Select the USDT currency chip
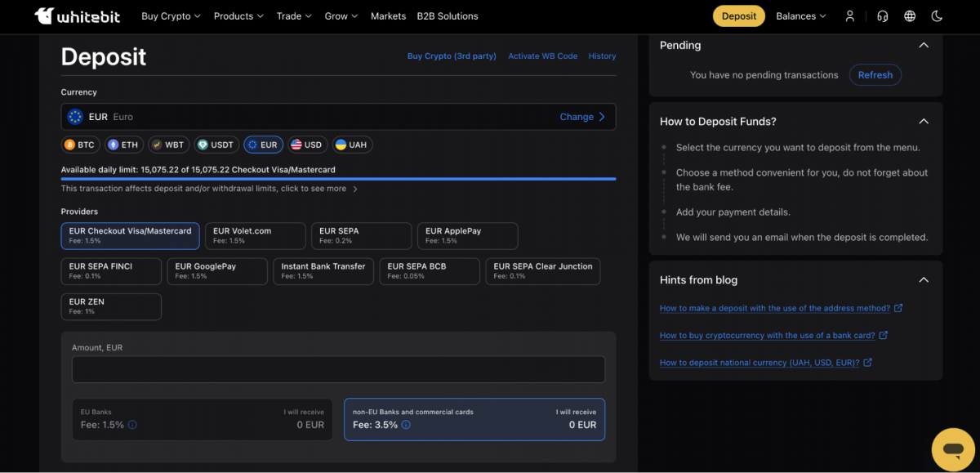980x473 pixels. [216, 145]
